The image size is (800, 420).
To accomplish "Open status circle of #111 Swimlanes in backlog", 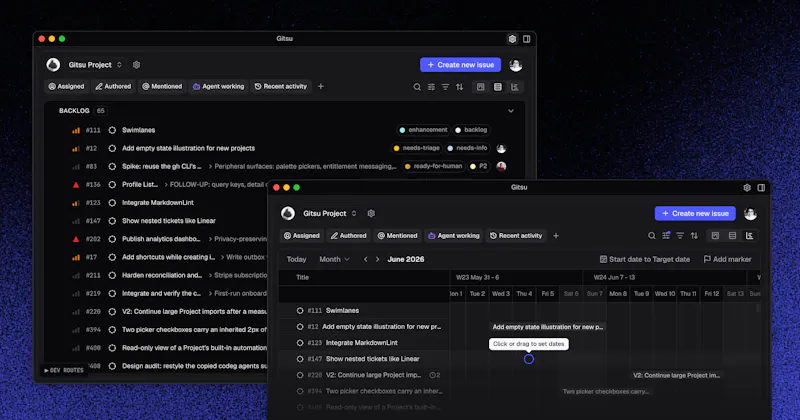I will (112, 130).
